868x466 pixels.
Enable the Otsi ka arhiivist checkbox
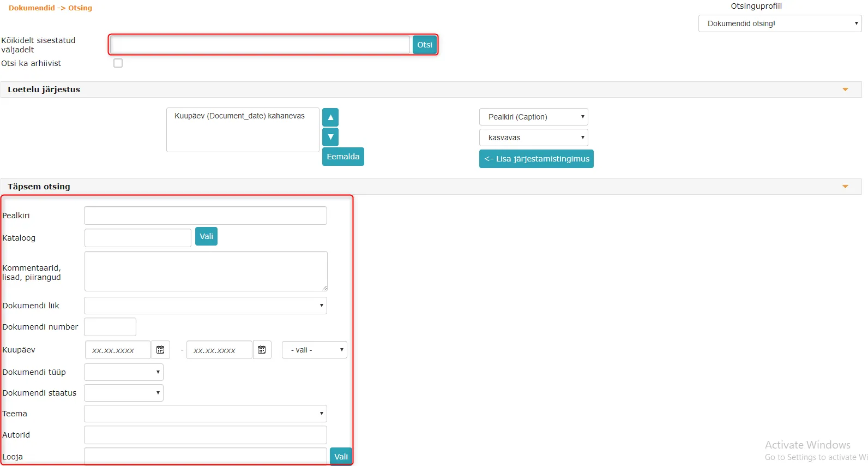(x=118, y=63)
